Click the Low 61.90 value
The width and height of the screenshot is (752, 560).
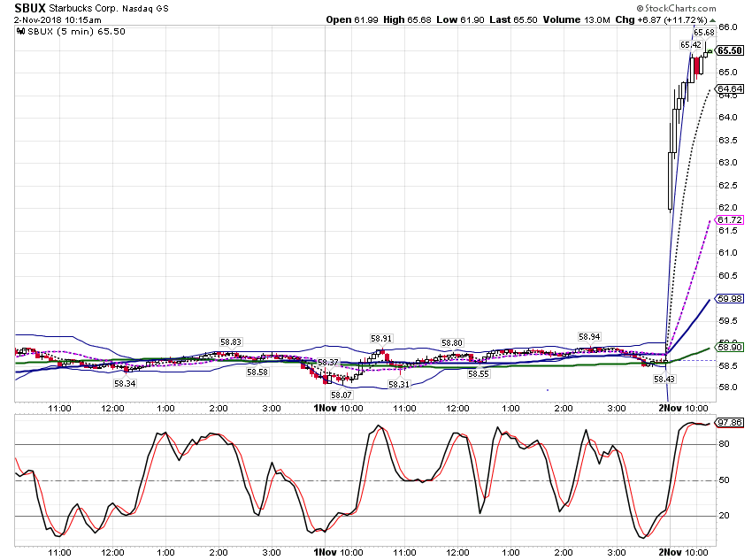tap(460, 20)
